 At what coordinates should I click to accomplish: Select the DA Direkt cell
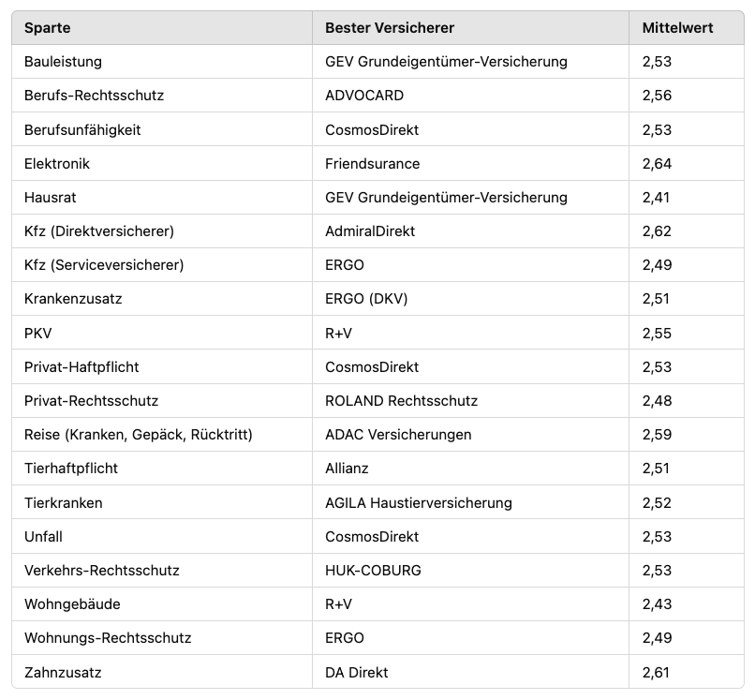[x=356, y=672]
